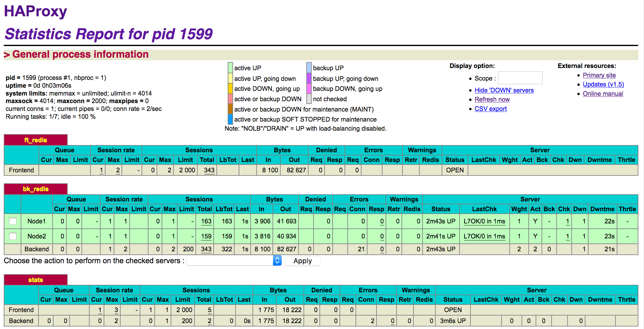Open the Updates (v1.5) link
The width and height of the screenshot is (644, 329).
pyautogui.click(x=603, y=84)
